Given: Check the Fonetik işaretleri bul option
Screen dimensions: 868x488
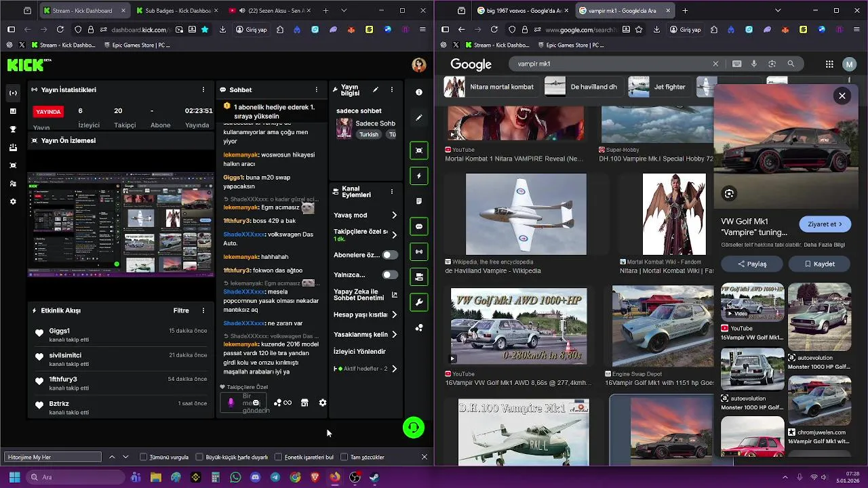Looking at the screenshot, I should click(x=278, y=457).
